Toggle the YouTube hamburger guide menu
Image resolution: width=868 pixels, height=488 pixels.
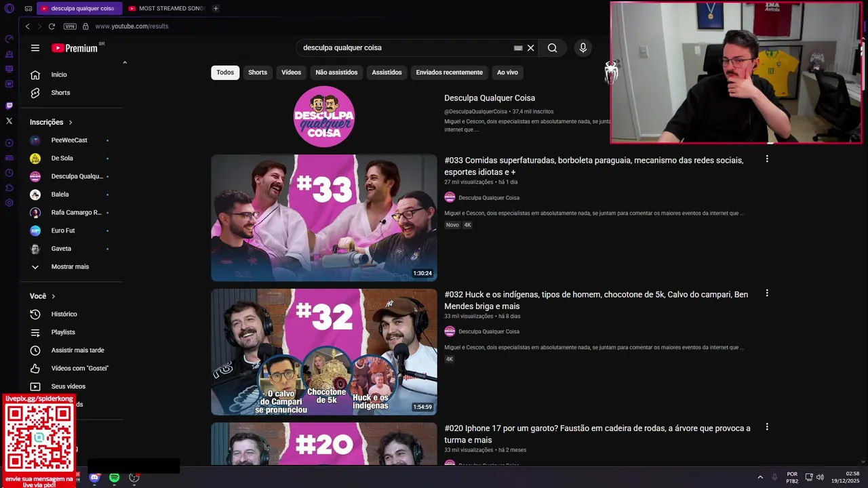(35, 48)
